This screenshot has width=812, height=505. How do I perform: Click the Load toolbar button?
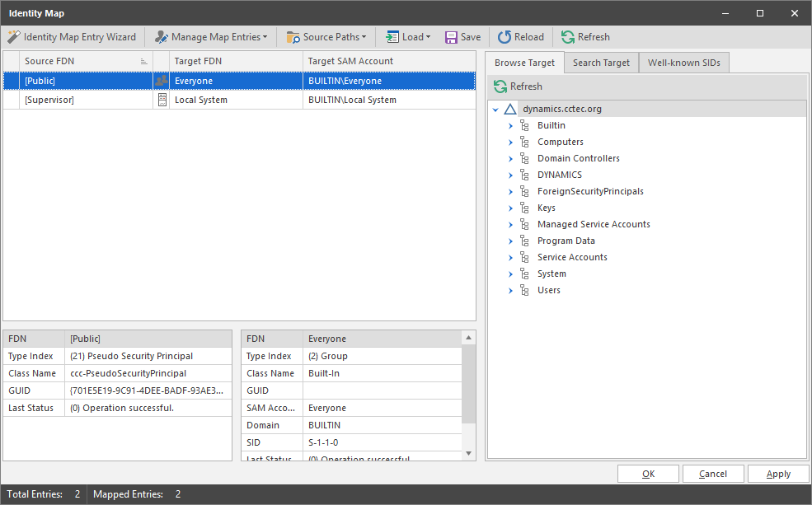[x=408, y=37]
